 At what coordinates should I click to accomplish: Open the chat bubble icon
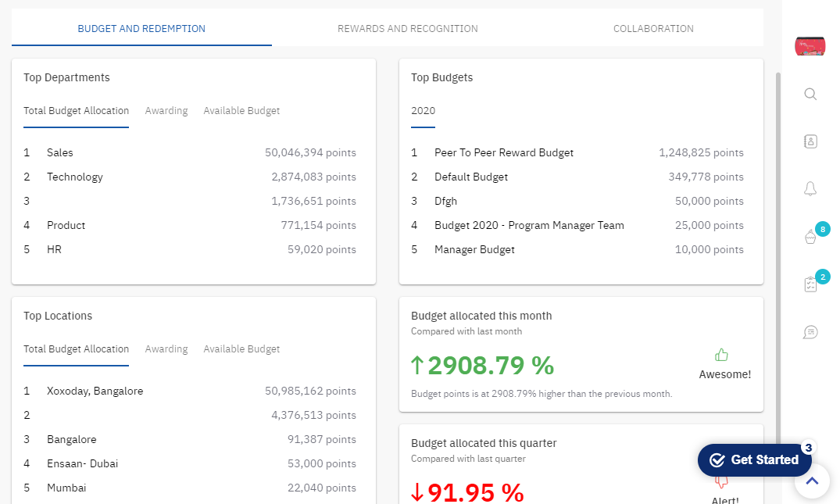click(810, 332)
